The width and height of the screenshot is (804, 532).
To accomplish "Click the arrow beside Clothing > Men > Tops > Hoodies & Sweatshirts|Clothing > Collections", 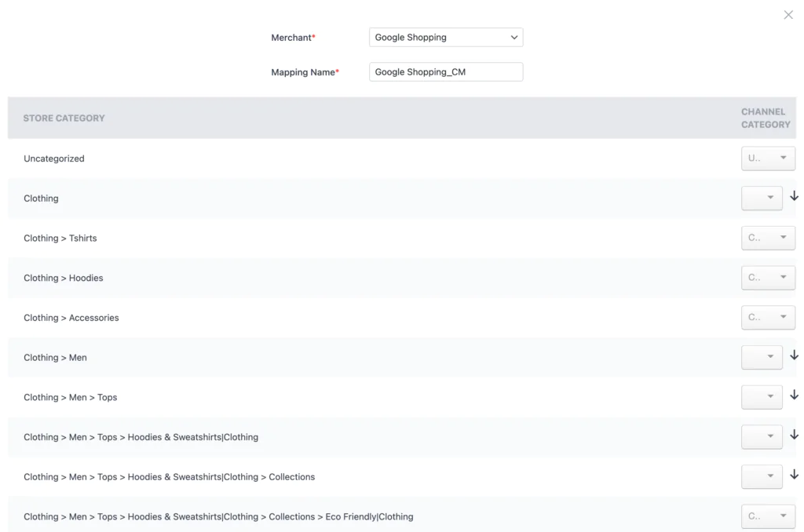I will point(794,476).
